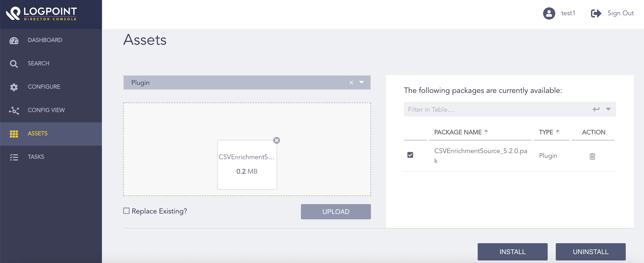Click inside the Filter in Table field
644x263 pixels.
coord(482,109)
